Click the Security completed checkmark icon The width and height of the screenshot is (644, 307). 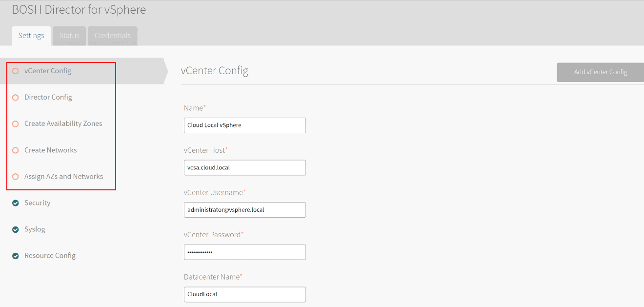15,203
